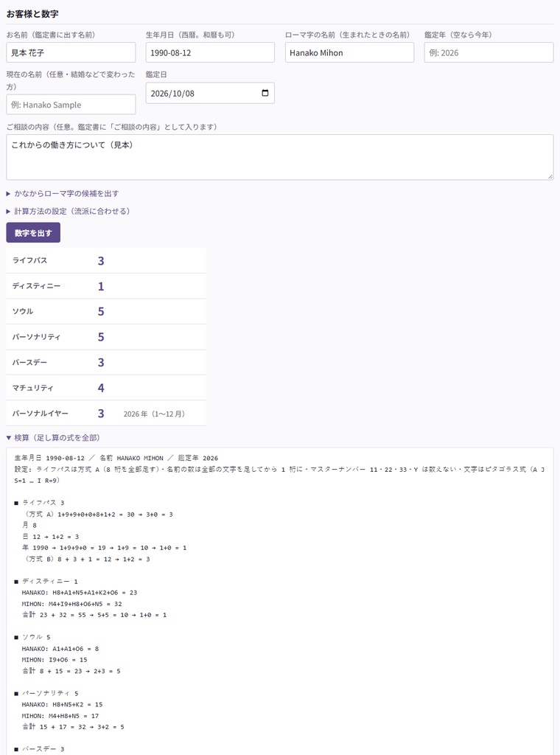Click the line 日 12 → 1+2 = 3
Screen dimensions: 560x755
(50, 537)
